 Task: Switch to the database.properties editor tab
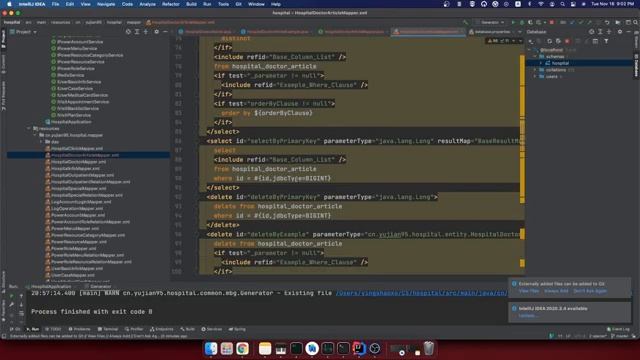pyautogui.click(x=493, y=31)
